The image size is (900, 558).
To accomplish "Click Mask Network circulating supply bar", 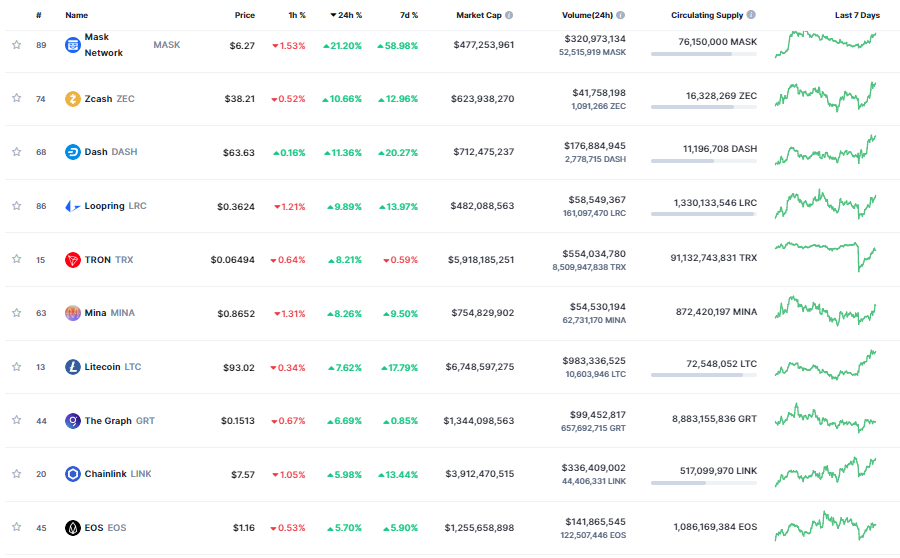I will coord(704,54).
